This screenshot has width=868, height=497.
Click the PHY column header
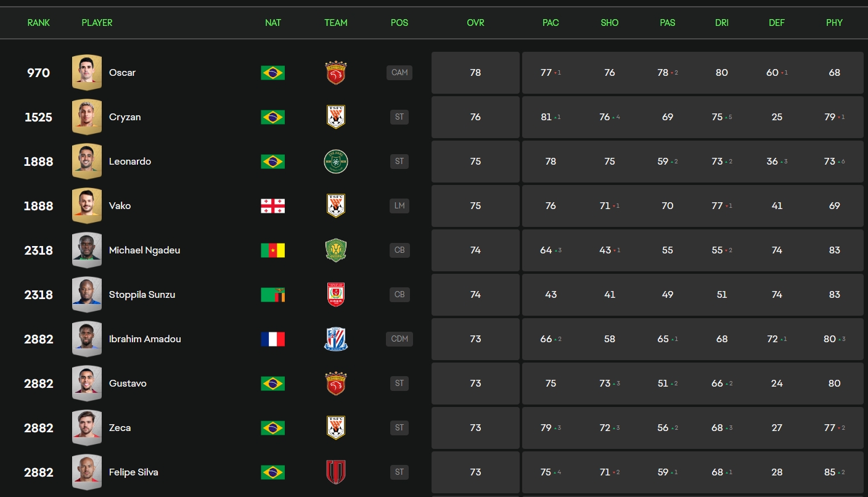pos(834,23)
